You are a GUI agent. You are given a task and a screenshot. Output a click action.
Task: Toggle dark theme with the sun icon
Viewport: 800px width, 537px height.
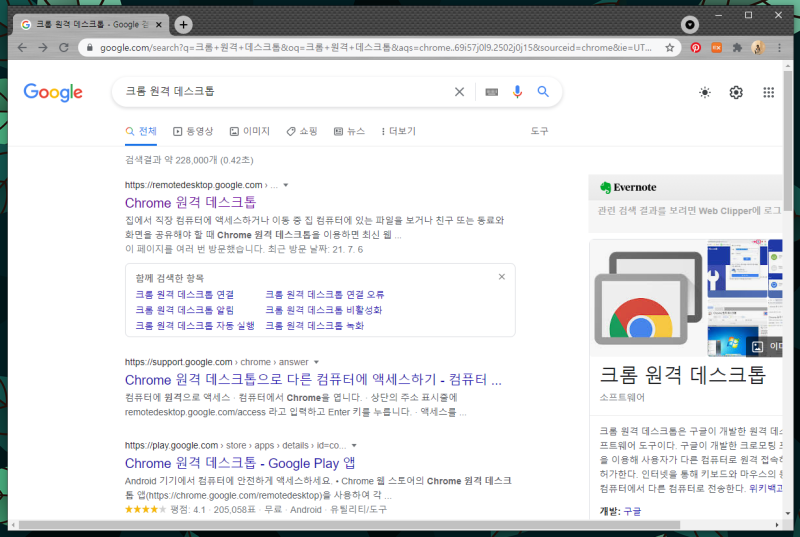[x=705, y=92]
